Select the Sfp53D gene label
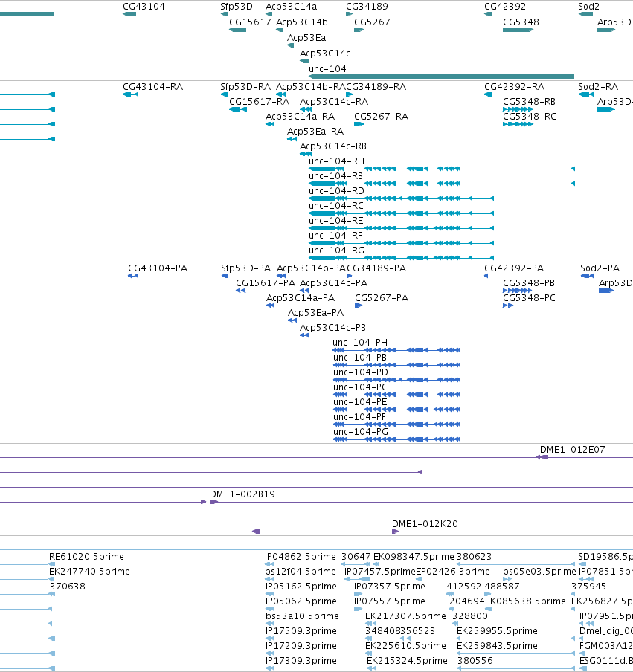Screen dimensions: 633x672 237,7
